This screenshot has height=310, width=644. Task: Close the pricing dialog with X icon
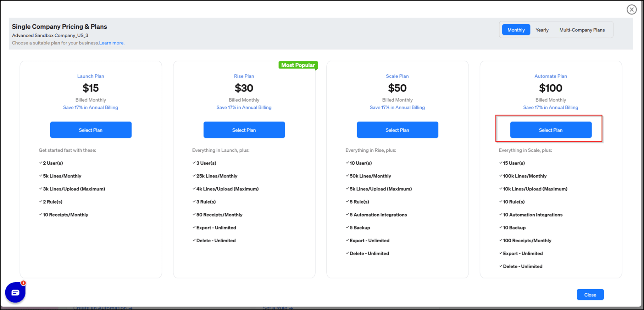point(631,10)
